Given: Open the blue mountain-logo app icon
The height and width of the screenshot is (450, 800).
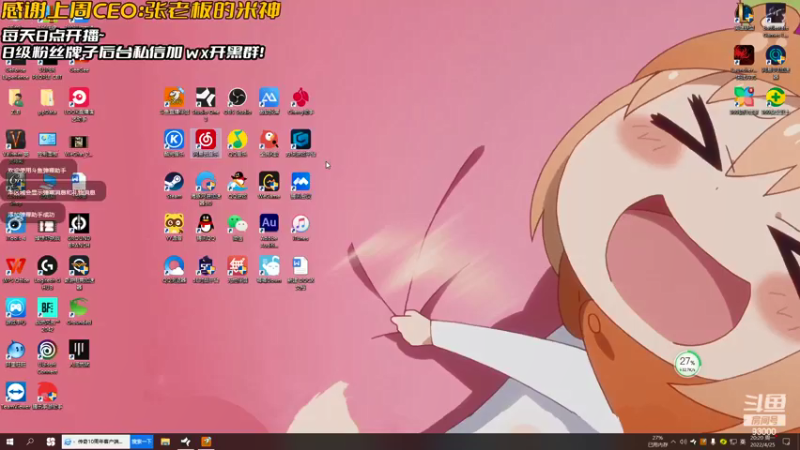Looking at the screenshot, I should (x=269, y=97).
